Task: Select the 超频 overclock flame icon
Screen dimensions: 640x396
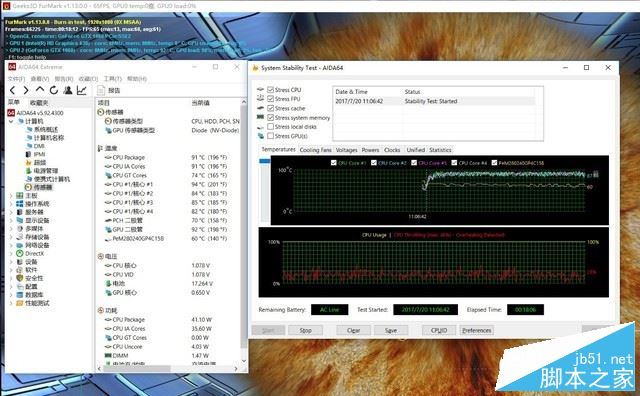Action: [29, 162]
